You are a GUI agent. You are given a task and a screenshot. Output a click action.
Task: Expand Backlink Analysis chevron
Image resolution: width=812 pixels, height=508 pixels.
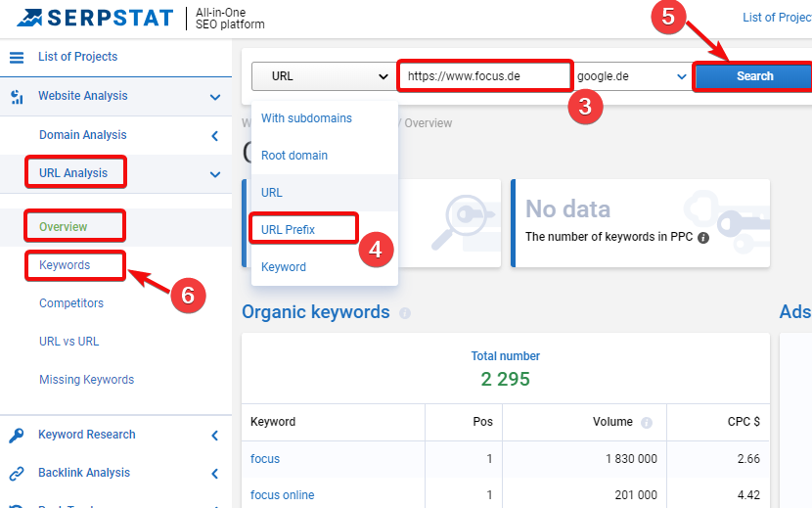pyautogui.click(x=215, y=474)
